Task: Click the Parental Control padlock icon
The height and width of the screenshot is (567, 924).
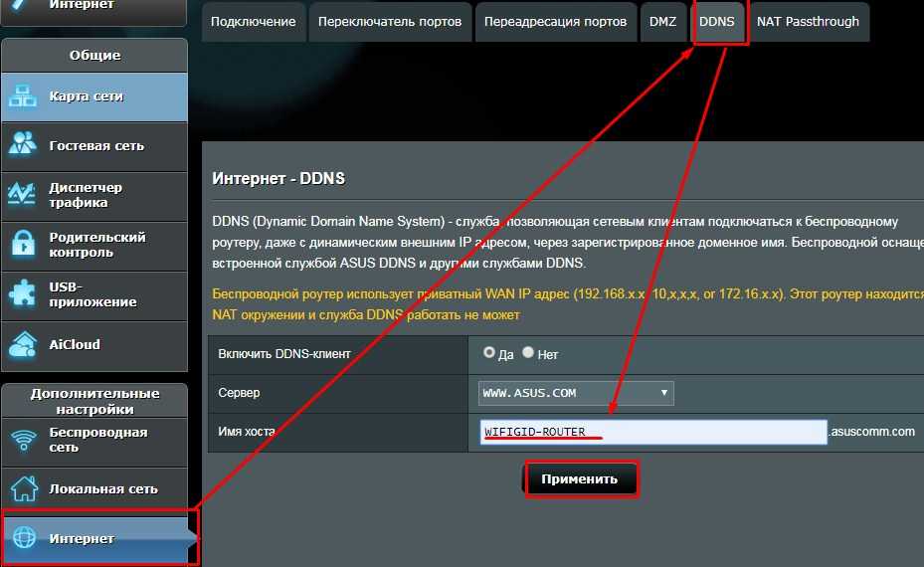Action: (23, 245)
